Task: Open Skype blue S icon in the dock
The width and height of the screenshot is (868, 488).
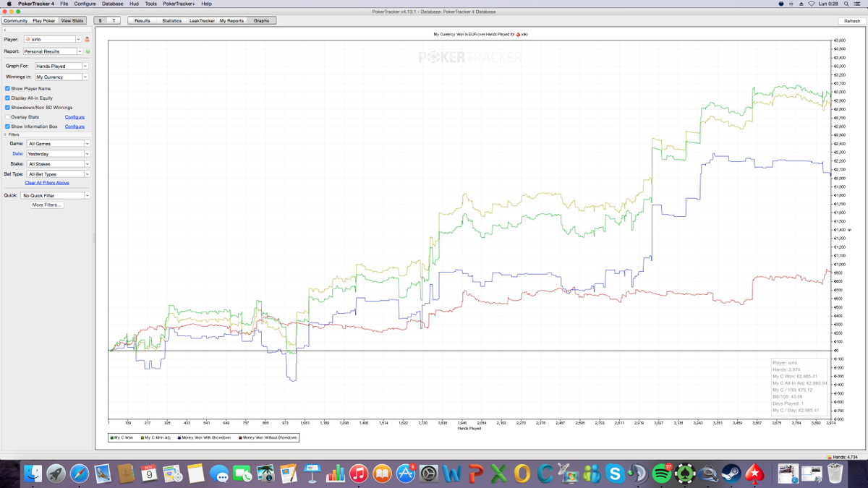Action: [x=616, y=474]
